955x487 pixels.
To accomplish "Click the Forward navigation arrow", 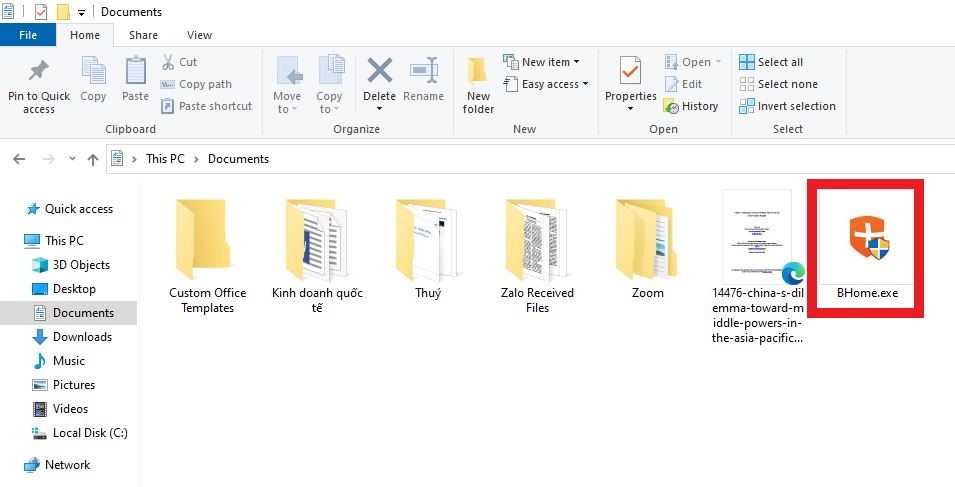I will pos(49,159).
